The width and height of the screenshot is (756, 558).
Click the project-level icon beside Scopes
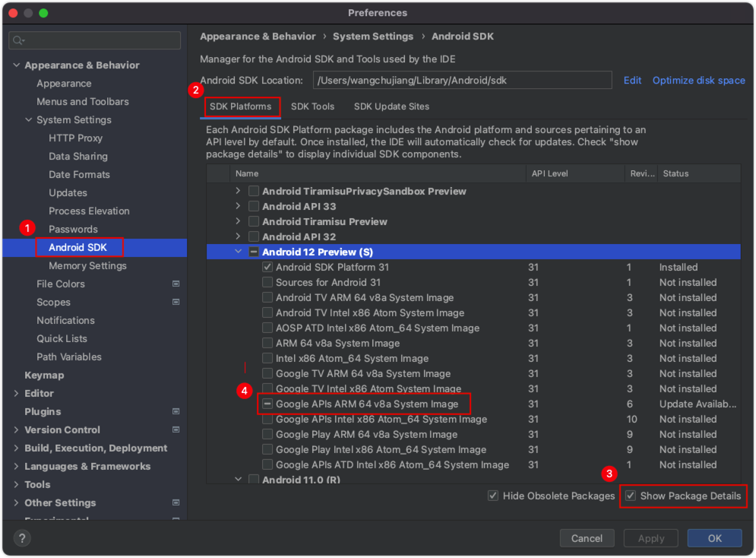tap(176, 302)
